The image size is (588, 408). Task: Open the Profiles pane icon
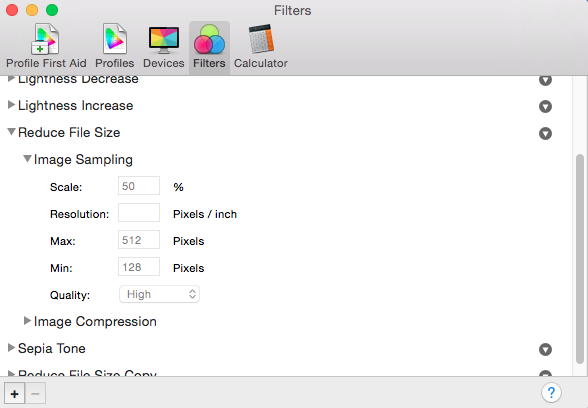point(114,46)
